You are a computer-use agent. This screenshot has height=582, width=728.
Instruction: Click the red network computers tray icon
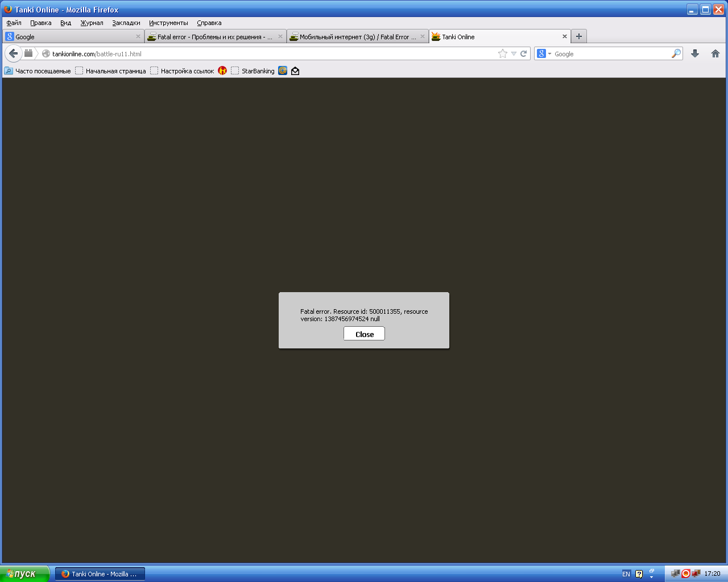point(696,573)
